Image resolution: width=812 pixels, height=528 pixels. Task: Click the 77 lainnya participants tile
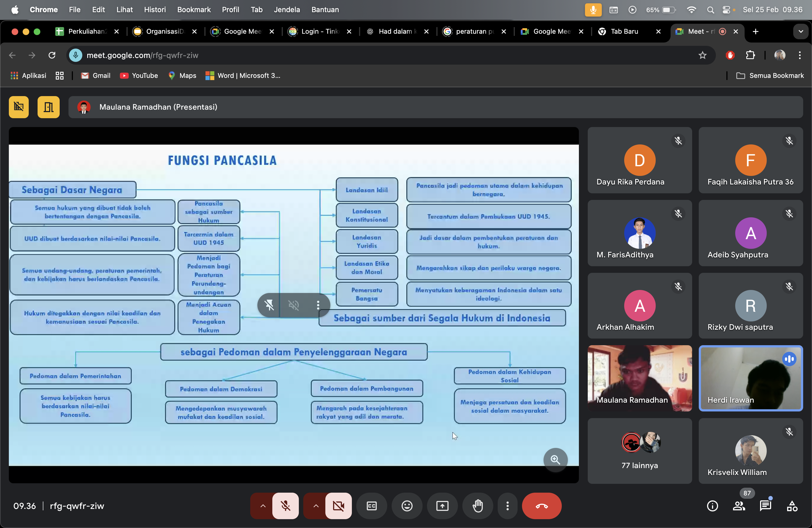click(639, 451)
